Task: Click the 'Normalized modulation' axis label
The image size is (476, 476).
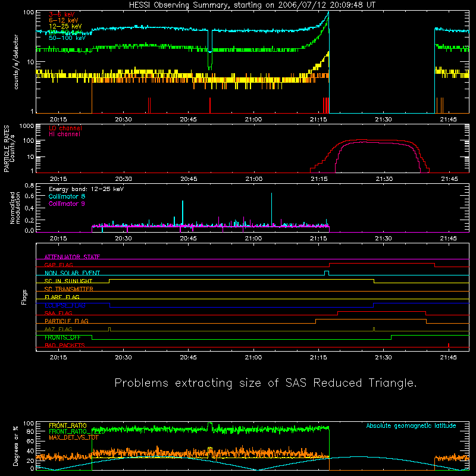Action: click(15, 208)
